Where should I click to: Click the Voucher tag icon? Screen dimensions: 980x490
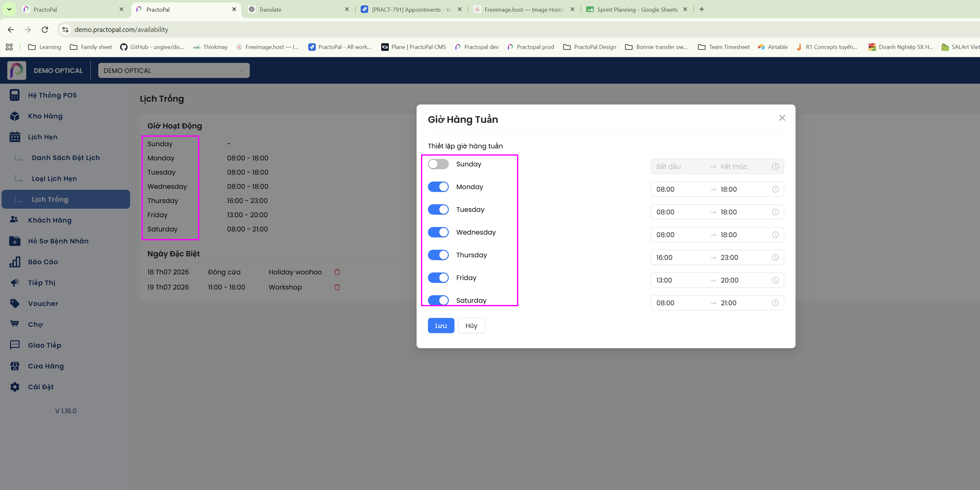pos(15,304)
